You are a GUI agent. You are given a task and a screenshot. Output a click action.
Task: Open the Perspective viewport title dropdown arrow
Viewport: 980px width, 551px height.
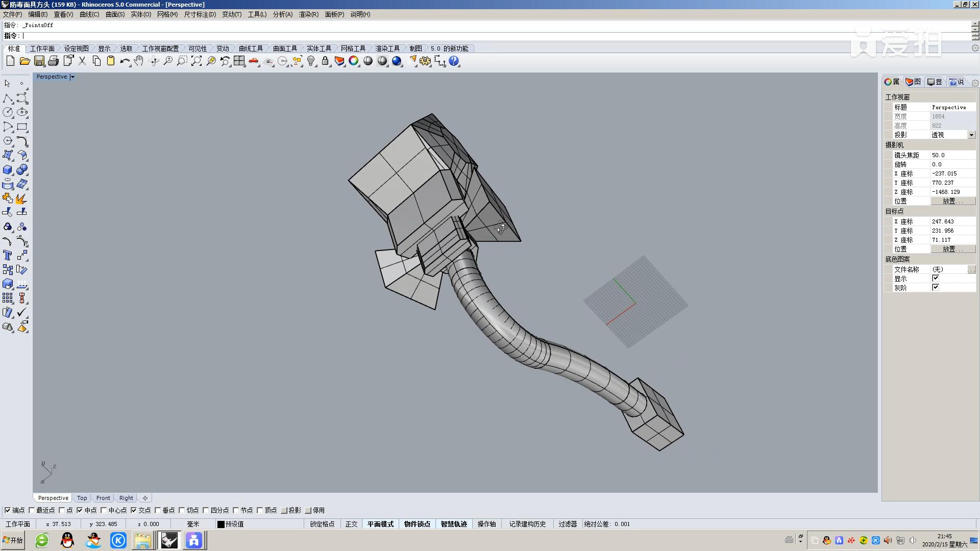tap(72, 77)
